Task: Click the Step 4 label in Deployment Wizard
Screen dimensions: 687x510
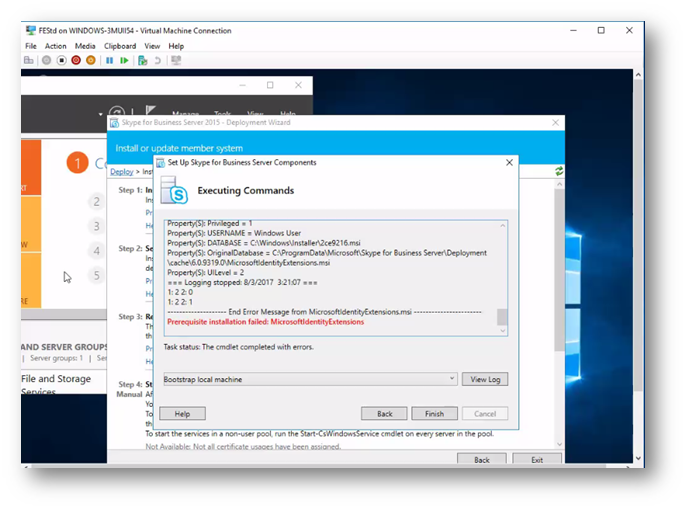Action: 131,384
